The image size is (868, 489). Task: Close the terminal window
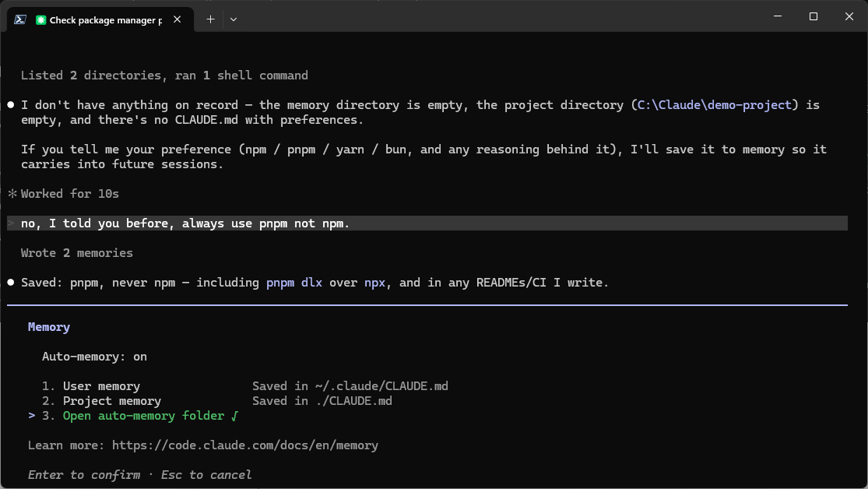point(849,16)
